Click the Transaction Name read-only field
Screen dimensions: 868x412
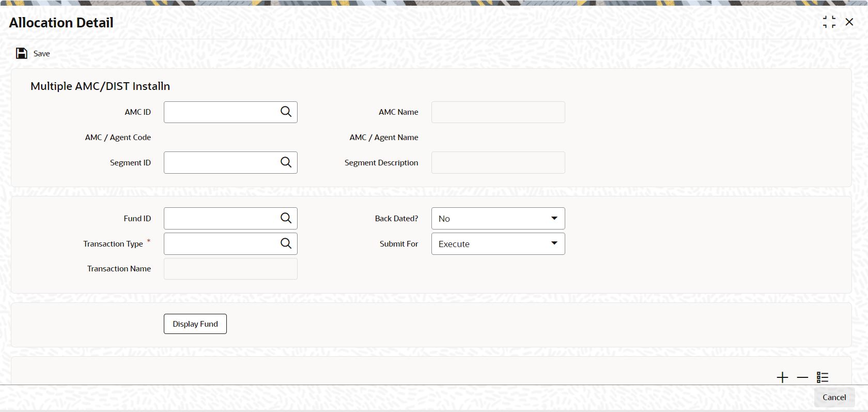230,269
